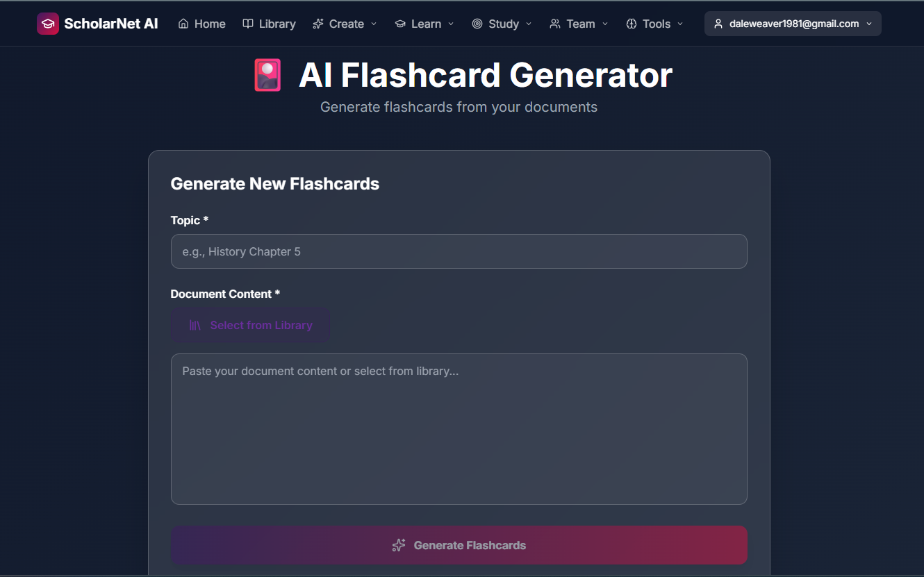Viewport: 924px width, 577px height.
Task: Navigate to the Library menu item
Action: 277,23
